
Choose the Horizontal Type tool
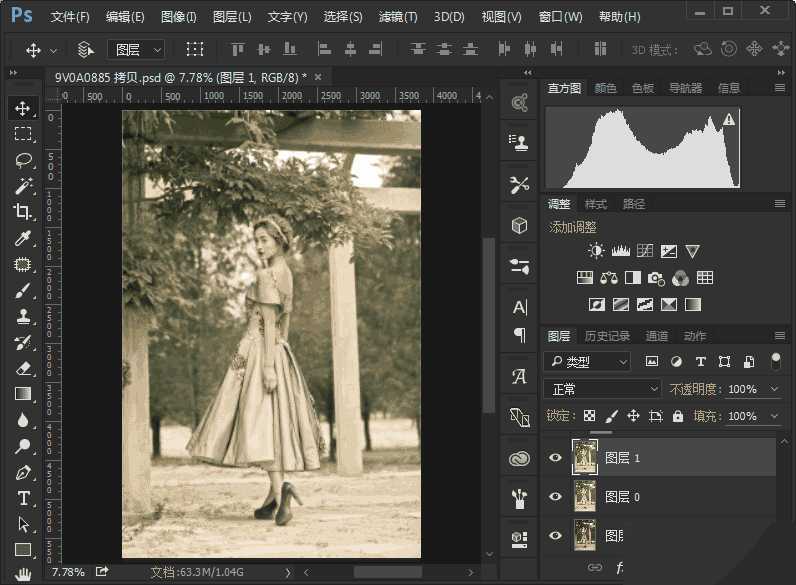[x=22, y=498]
